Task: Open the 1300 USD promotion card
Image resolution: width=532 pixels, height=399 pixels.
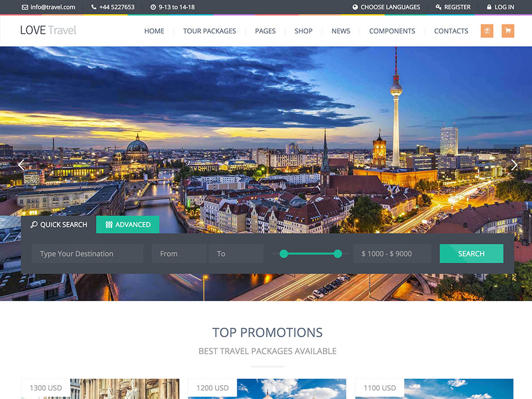Action: [100, 389]
